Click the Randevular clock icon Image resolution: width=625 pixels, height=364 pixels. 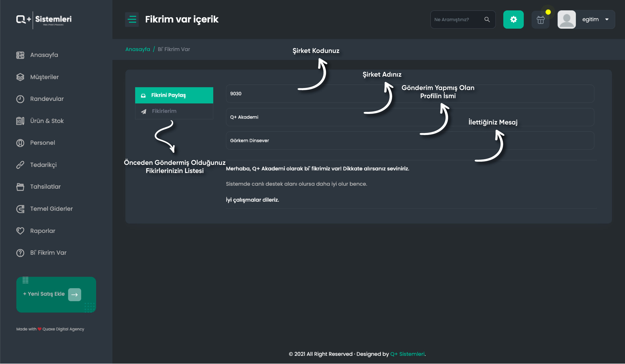tap(20, 99)
